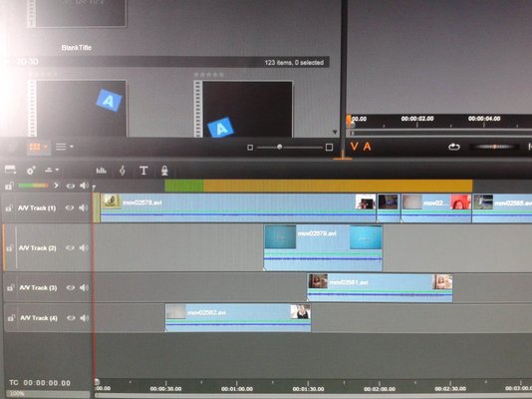Expand the list view options dropdown arrow
This screenshot has height=399, width=532.
72,147
